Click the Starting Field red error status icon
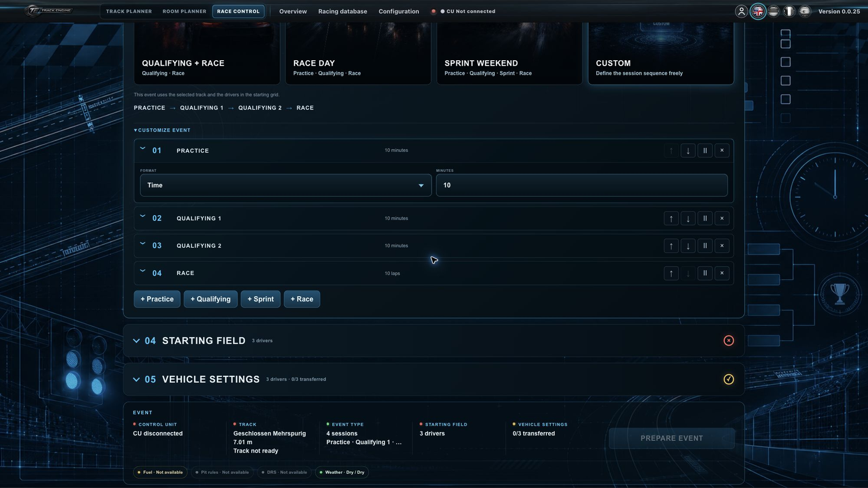Screen dimensions: 868x488 (729, 341)
